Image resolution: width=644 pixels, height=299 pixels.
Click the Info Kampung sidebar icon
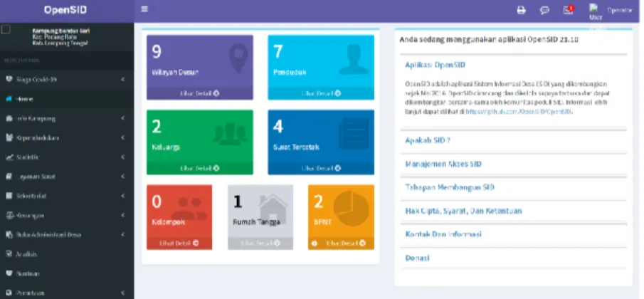pos(9,118)
